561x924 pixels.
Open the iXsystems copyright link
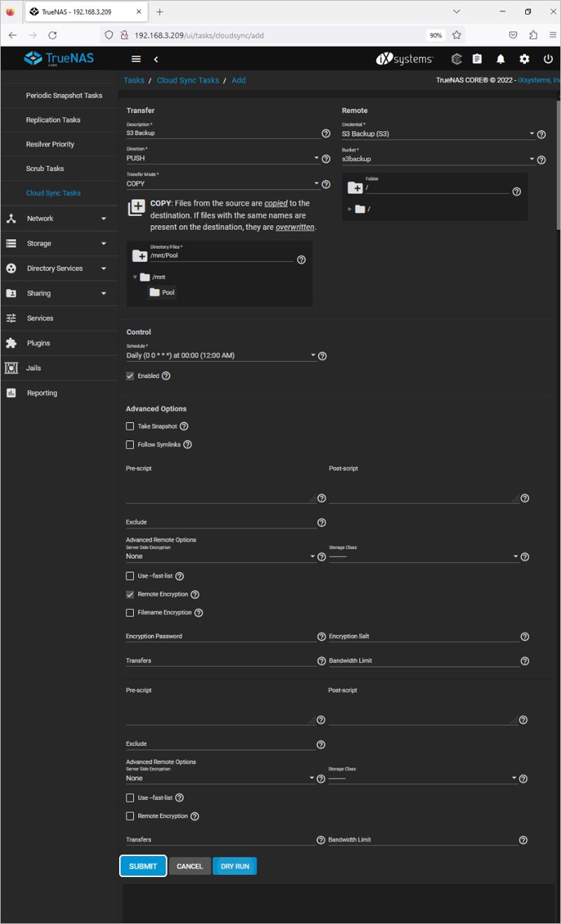[x=539, y=81]
